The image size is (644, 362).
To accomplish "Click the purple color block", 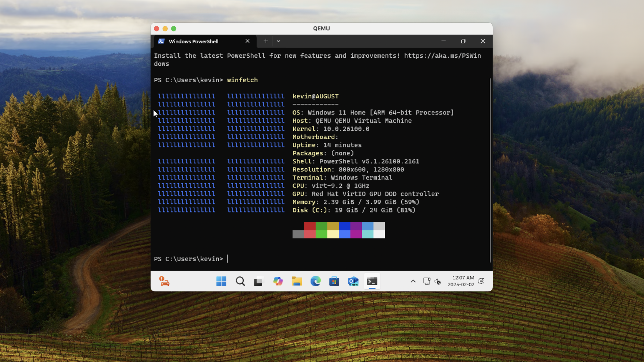I will [x=356, y=226].
